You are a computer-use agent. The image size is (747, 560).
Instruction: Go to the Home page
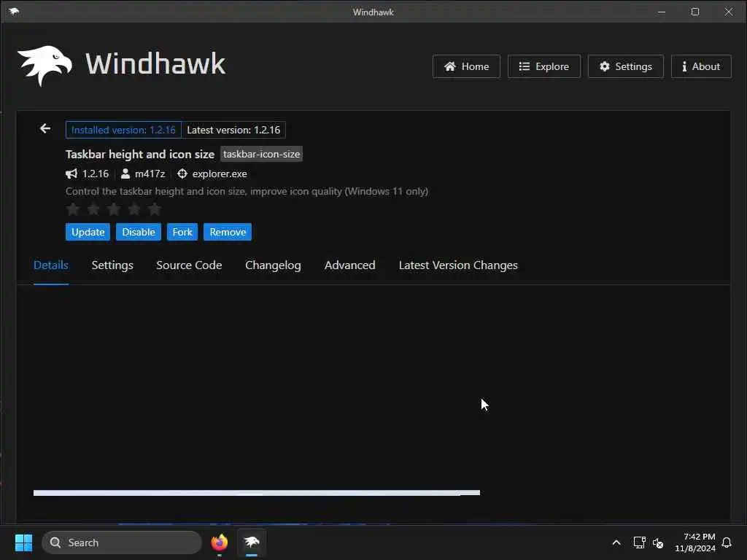click(466, 66)
